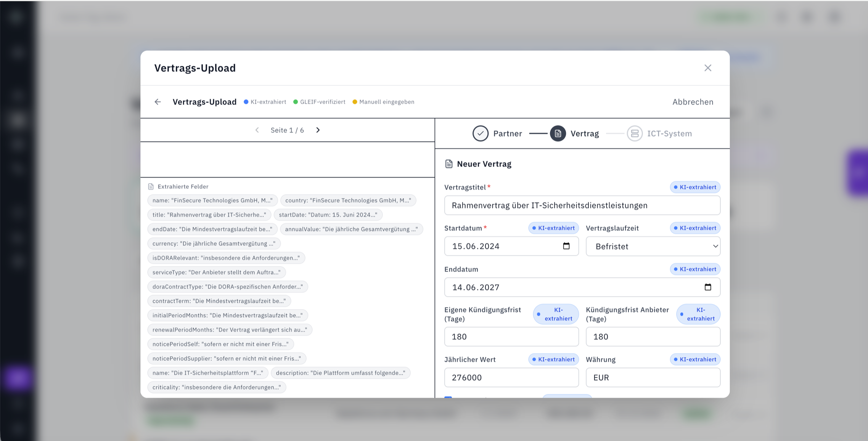Click the document icon beside Extrahierte Felder
Image resolution: width=868 pixels, height=441 pixels.
coord(152,186)
